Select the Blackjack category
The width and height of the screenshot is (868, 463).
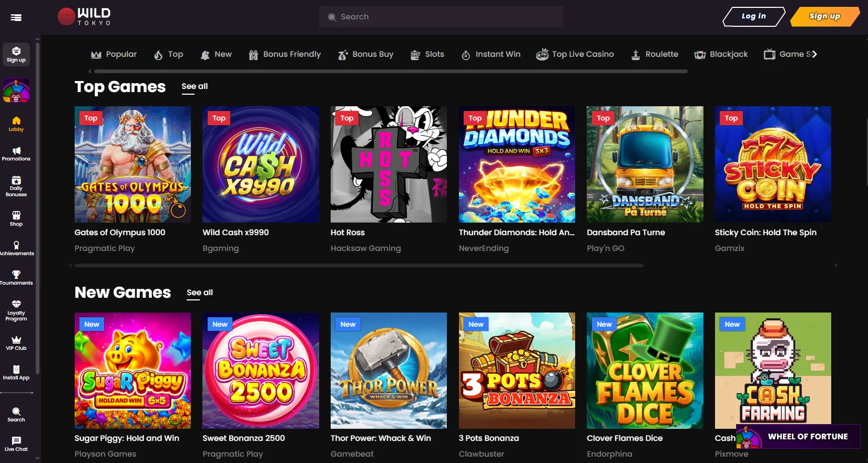pyautogui.click(x=721, y=54)
